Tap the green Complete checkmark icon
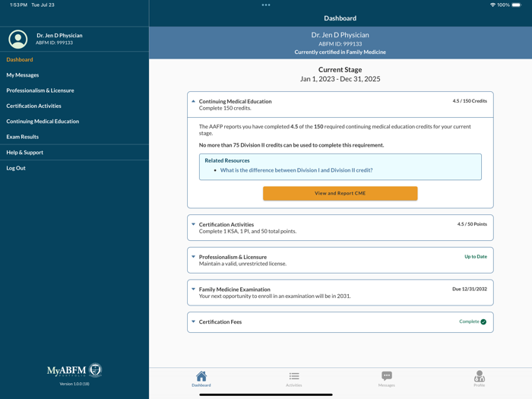The width and height of the screenshot is (532, 399). 483,321
